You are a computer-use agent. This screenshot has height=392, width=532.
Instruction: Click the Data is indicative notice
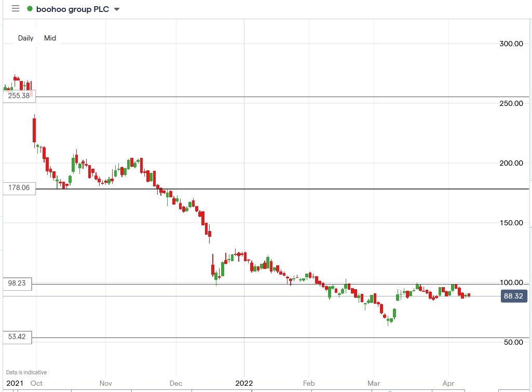click(x=25, y=372)
